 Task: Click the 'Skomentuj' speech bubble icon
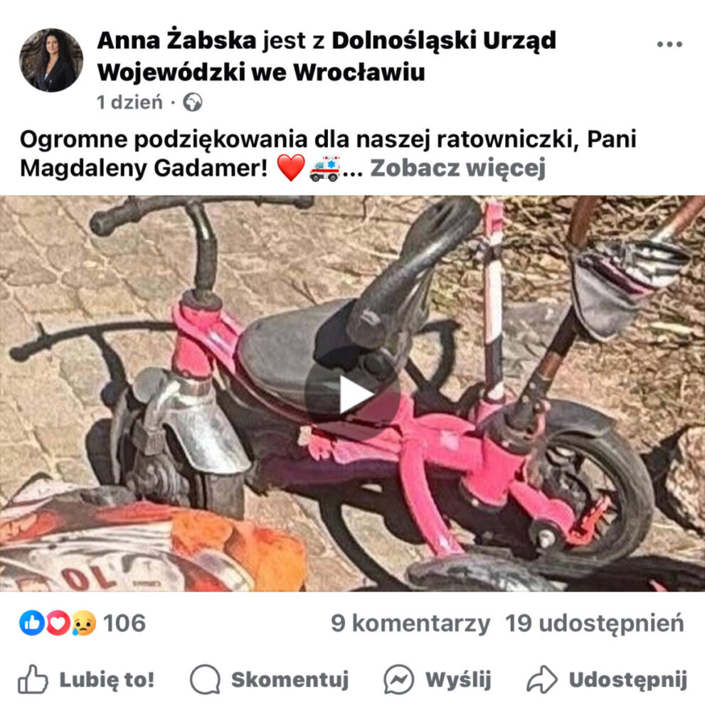(205, 680)
